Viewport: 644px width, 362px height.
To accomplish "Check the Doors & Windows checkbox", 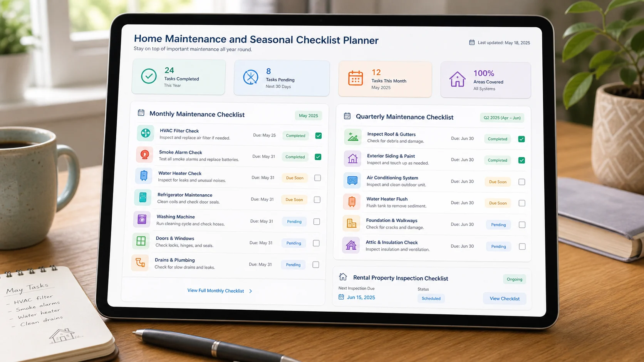I will tap(316, 243).
